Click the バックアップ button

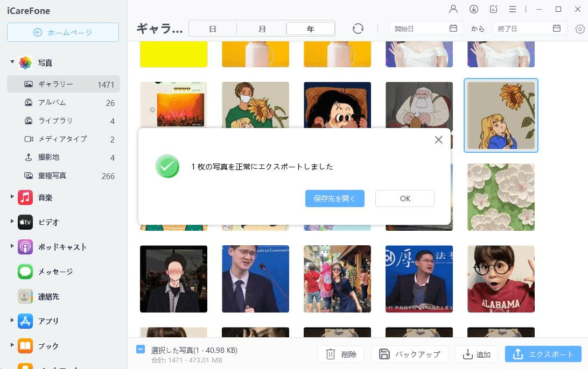pyautogui.click(x=409, y=354)
